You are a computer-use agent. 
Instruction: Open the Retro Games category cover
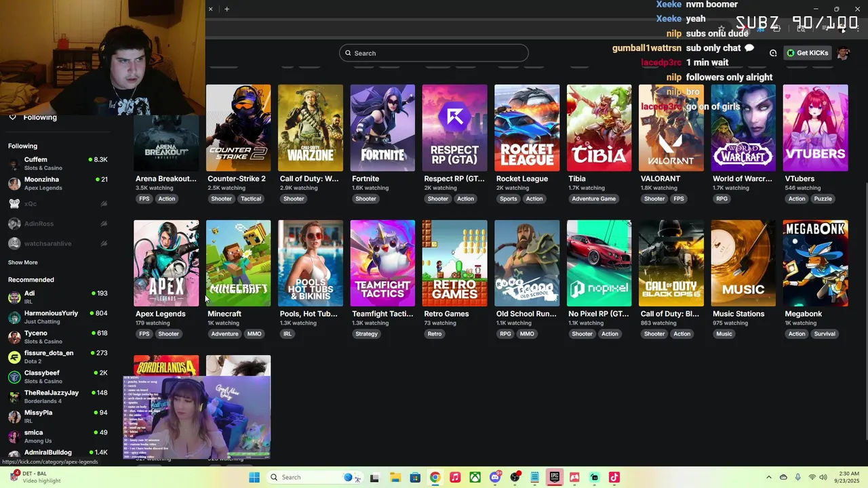pyautogui.click(x=454, y=263)
